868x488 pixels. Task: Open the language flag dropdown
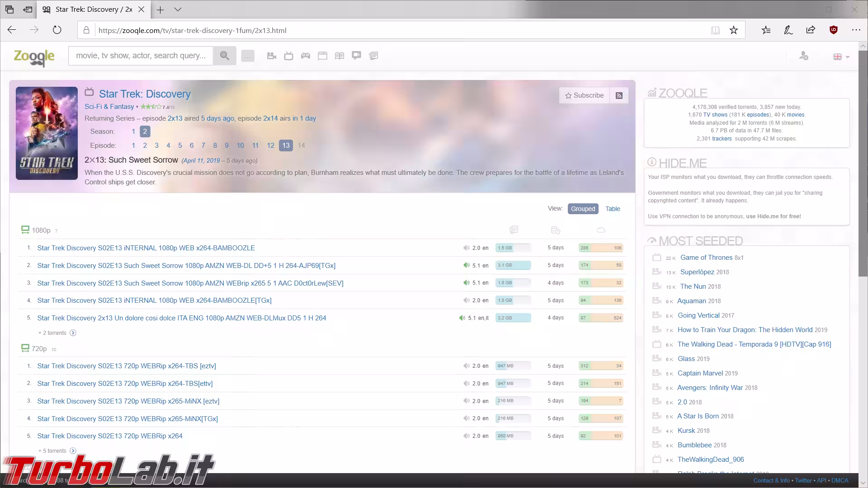click(x=841, y=56)
